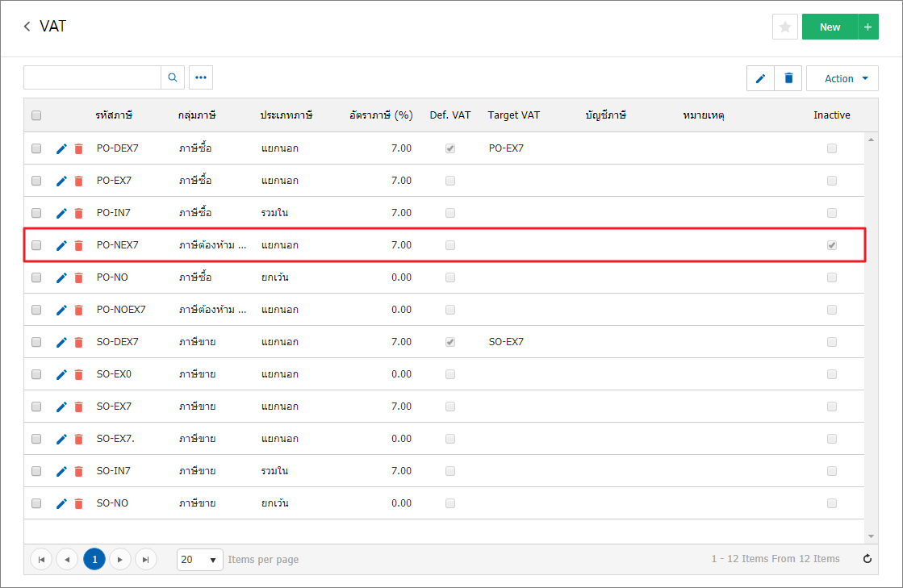Sort by อัตราภาษี (%) column header
This screenshot has width=903, height=588.
(x=381, y=115)
